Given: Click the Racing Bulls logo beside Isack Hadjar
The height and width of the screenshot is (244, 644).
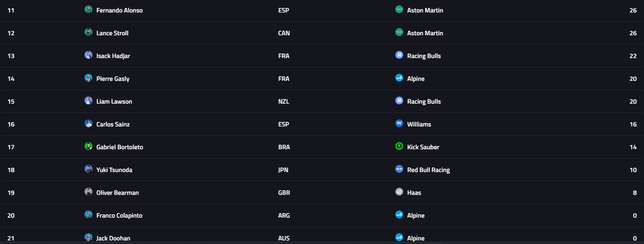Looking at the screenshot, I should point(399,55).
